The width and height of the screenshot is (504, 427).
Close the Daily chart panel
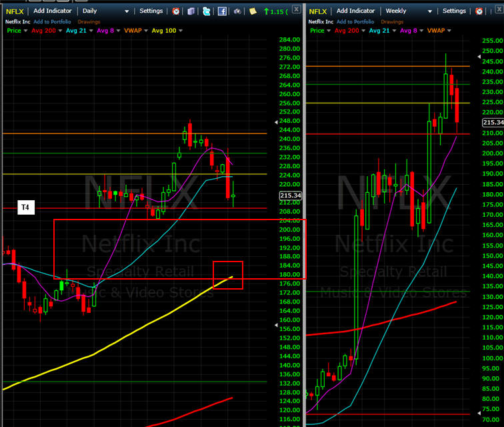297,9
